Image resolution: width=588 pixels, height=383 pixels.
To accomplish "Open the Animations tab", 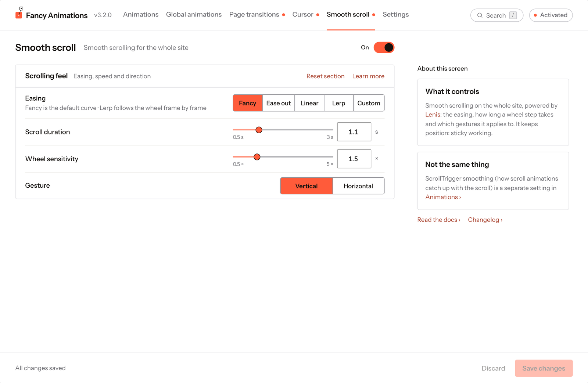I will (141, 14).
